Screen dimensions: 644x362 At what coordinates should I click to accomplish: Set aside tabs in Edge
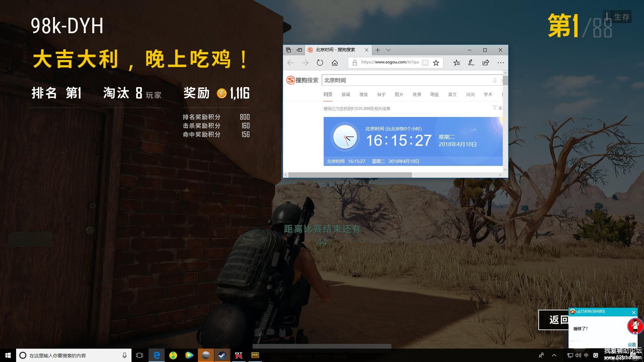[299, 50]
